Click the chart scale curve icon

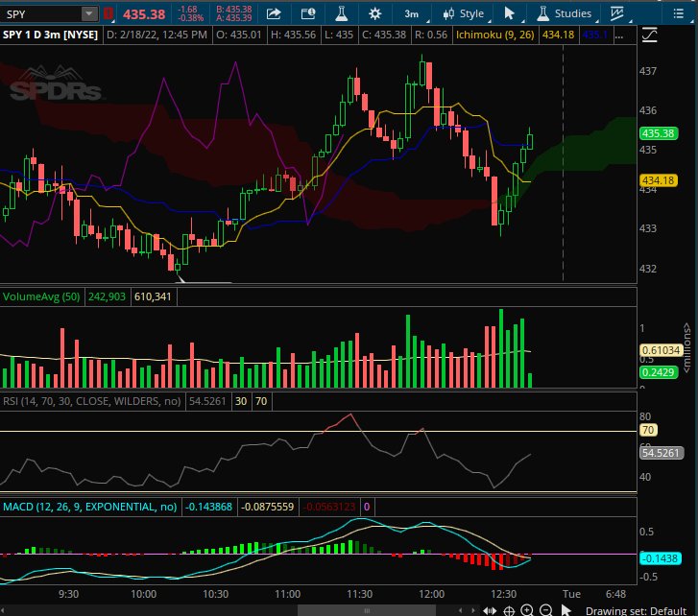coord(649,35)
